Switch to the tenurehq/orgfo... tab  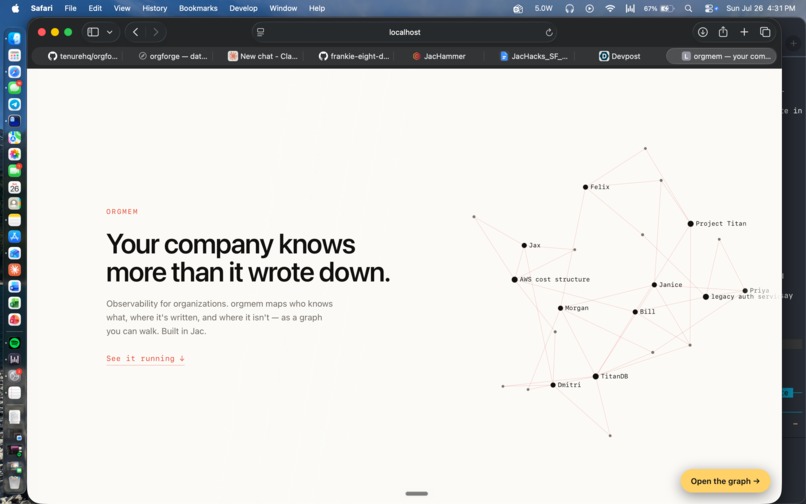click(x=83, y=56)
